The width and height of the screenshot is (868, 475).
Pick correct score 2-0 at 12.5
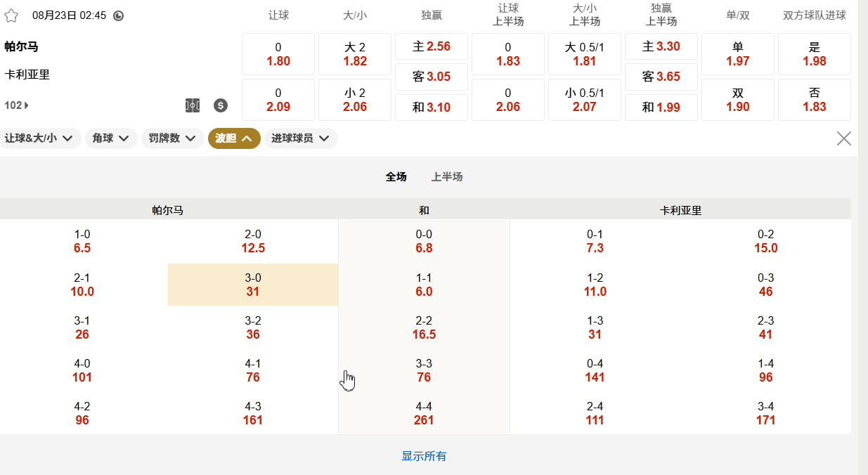tap(253, 241)
